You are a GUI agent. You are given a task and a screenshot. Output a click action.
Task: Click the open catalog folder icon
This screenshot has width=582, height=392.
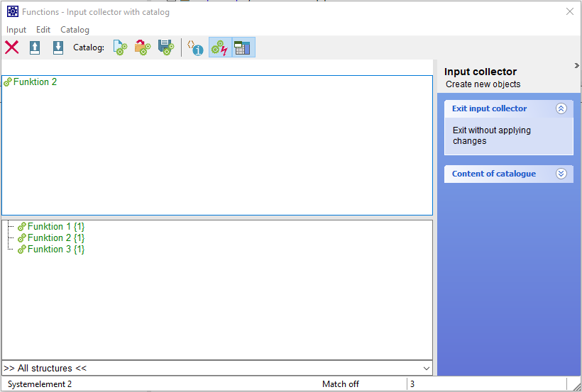coord(143,47)
